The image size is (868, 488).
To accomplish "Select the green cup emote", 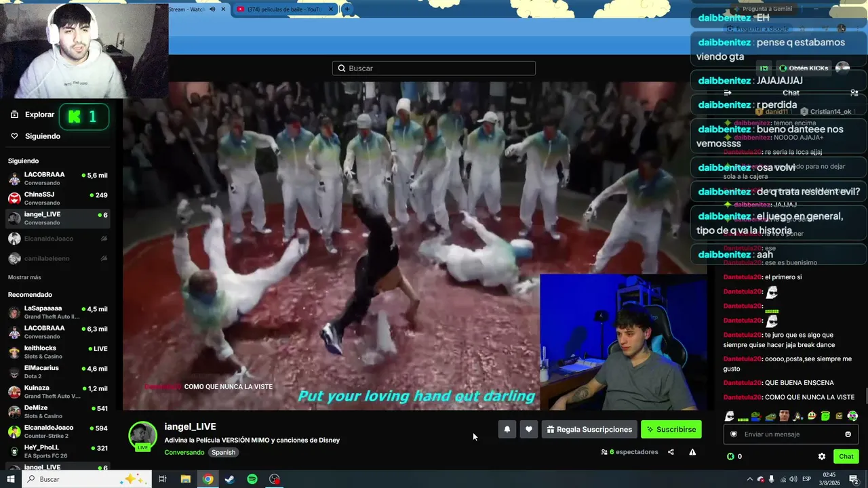I will 825,416.
